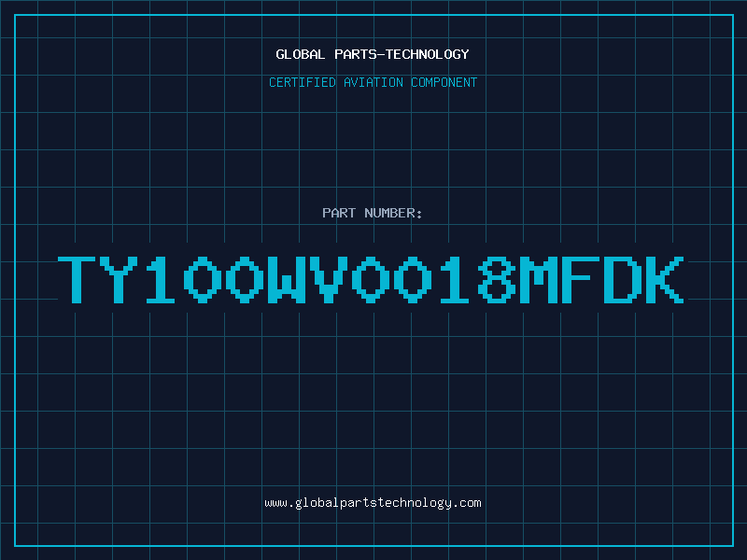Screen dimensions: 747x560
Task: Select the CERTIFIED AVIATION COMPONENT subtitle
Action: click(x=373, y=82)
